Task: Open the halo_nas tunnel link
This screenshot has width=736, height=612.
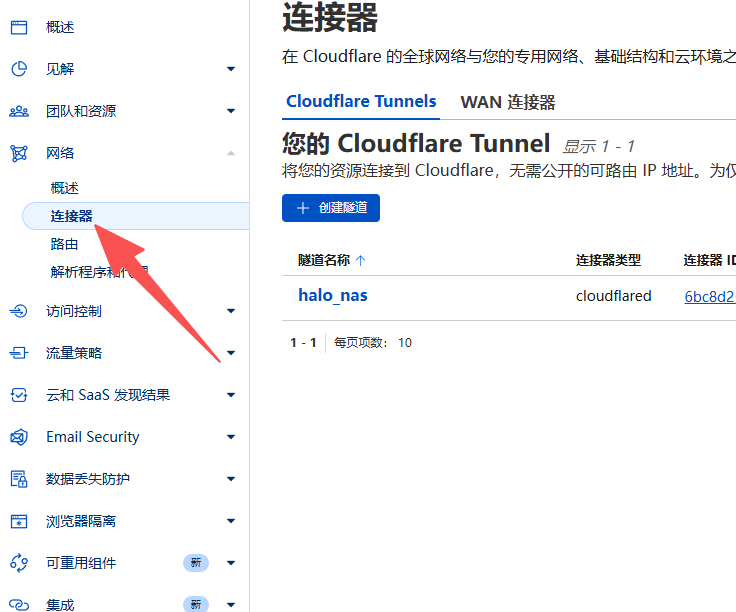Action: pyautogui.click(x=333, y=295)
